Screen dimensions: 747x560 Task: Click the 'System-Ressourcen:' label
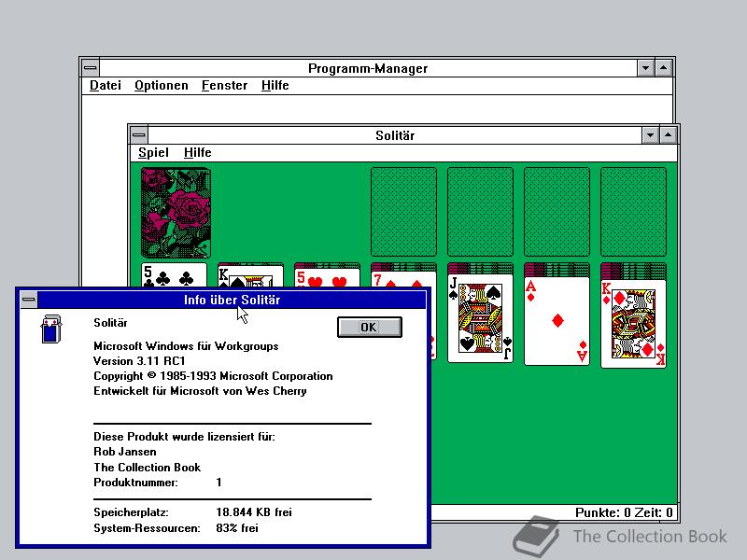(147, 528)
